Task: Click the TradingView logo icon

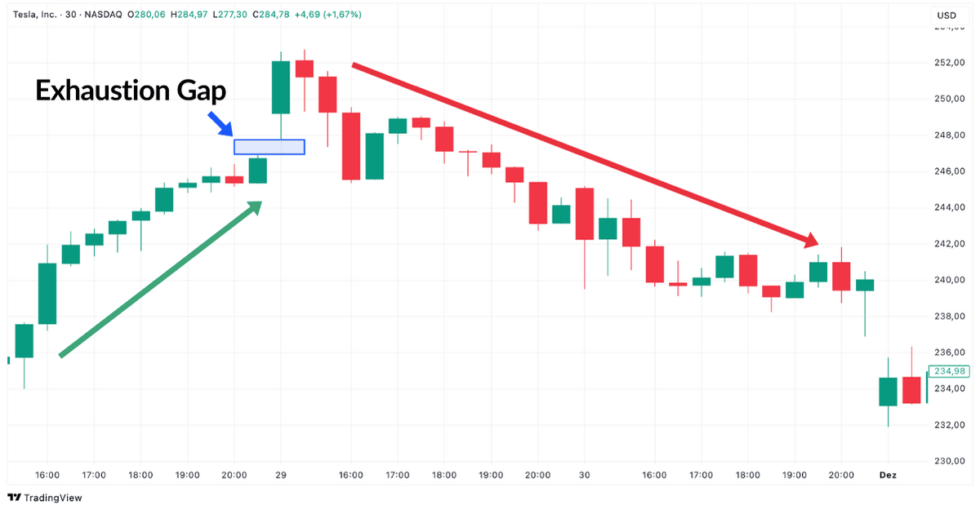Action: (x=14, y=497)
